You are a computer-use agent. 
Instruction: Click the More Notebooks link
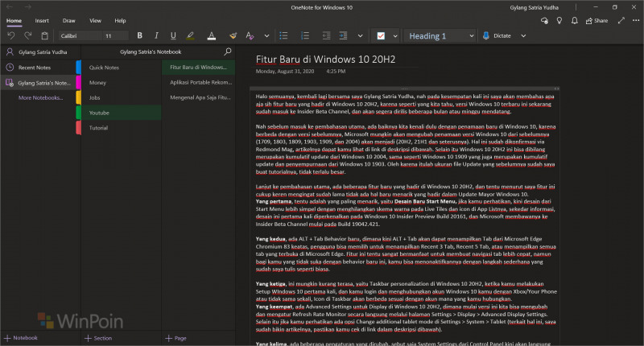coord(40,97)
